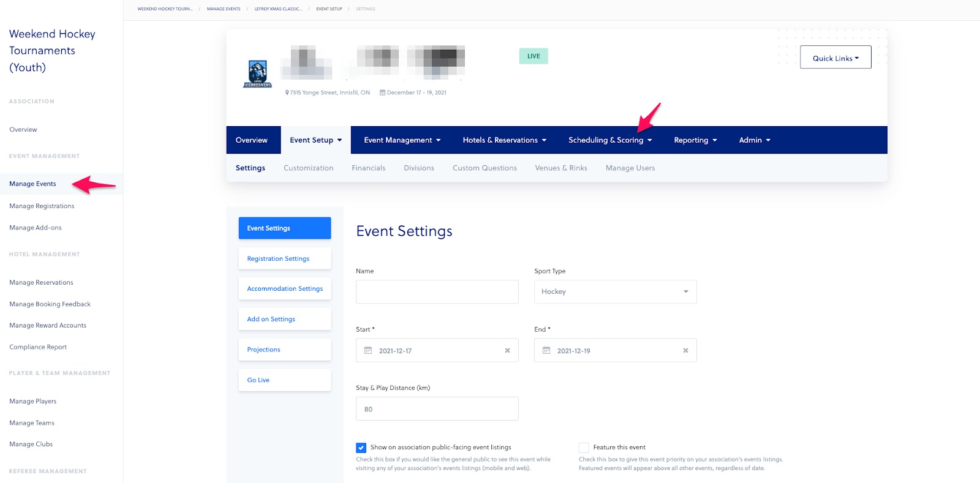The image size is (980, 483).
Task: Open Add on Settings section
Action: (x=285, y=319)
